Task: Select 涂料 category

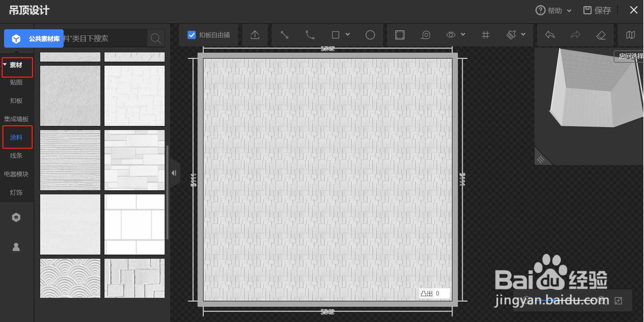Action: [16, 138]
